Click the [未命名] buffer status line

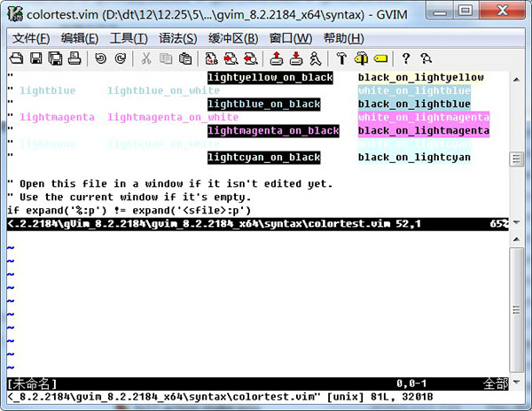(x=258, y=384)
